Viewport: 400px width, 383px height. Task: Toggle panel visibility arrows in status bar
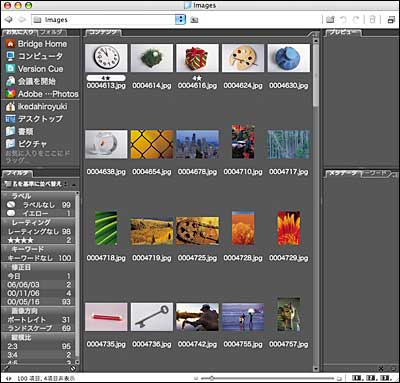[x=8, y=379]
